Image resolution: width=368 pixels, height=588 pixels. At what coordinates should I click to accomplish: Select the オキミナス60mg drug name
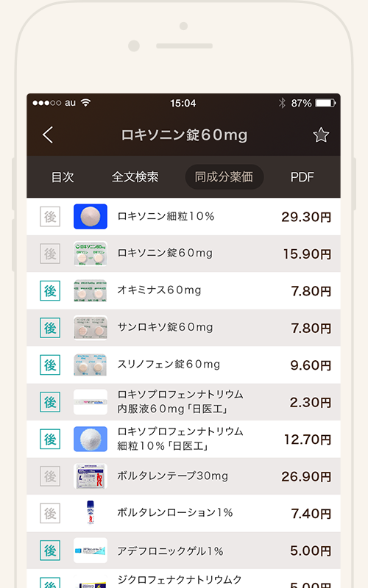click(x=159, y=290)
